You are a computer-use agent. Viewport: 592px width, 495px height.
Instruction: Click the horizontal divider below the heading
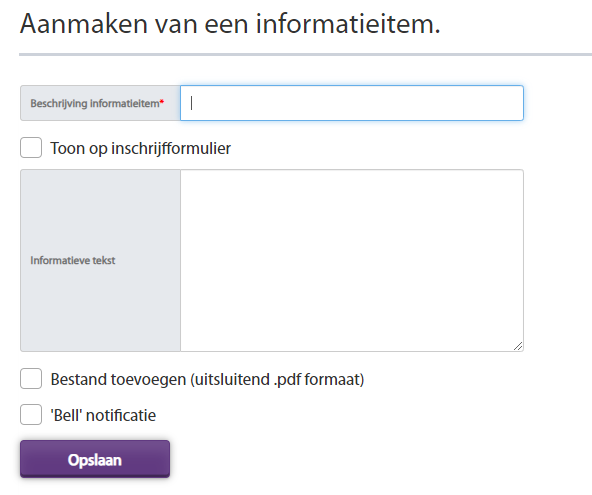[305, 55]
